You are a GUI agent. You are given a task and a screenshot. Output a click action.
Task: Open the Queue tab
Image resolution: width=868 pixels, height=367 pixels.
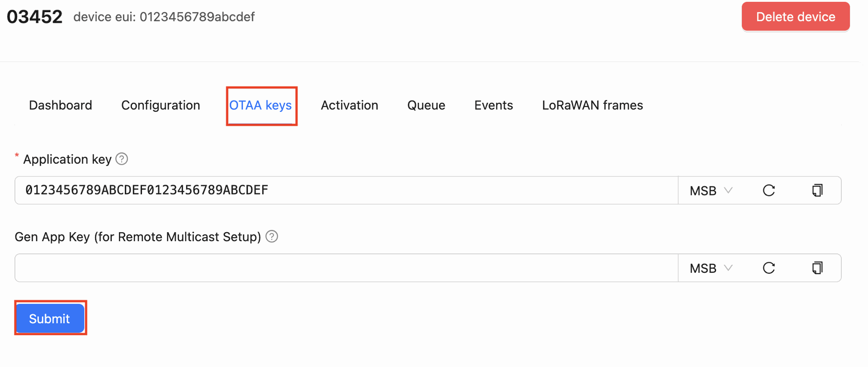click(426, 105)
